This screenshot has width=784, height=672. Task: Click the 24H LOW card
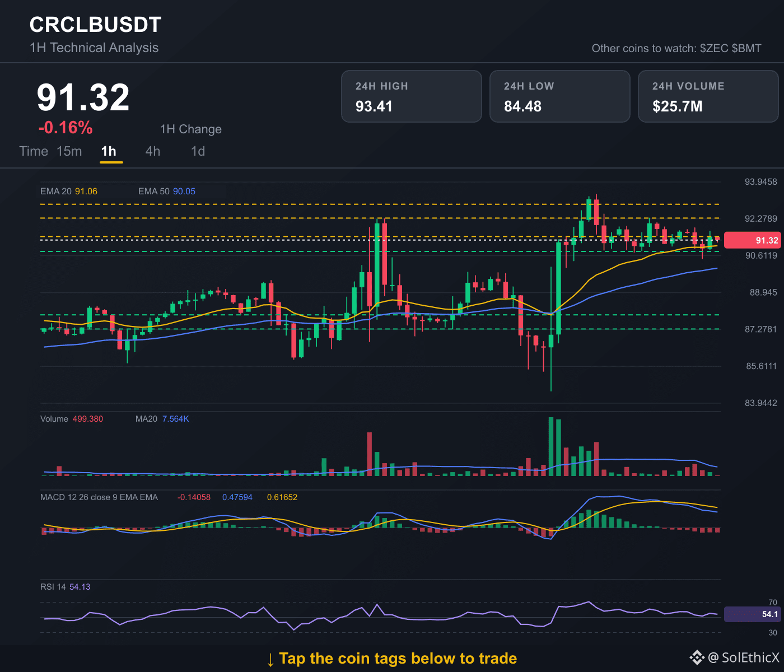pos(560,96)
